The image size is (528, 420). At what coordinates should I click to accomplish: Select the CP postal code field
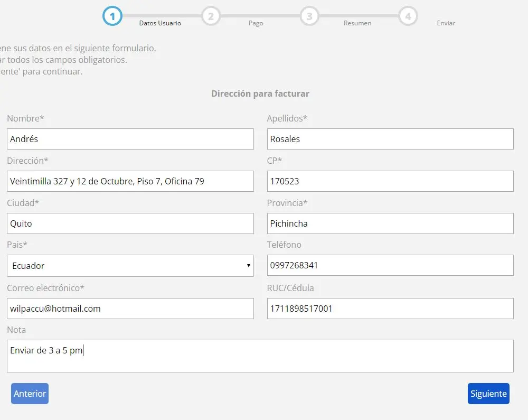[390, 181]
